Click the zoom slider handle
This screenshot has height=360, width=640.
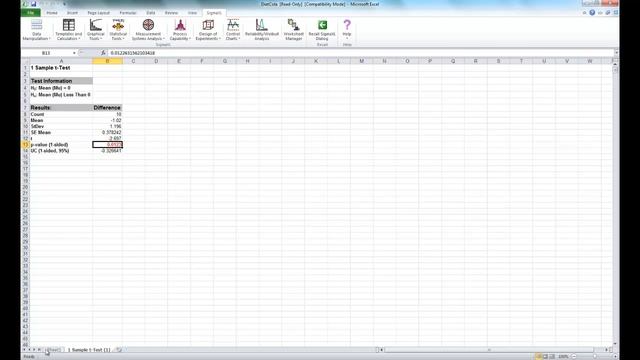tap(595, 356)
